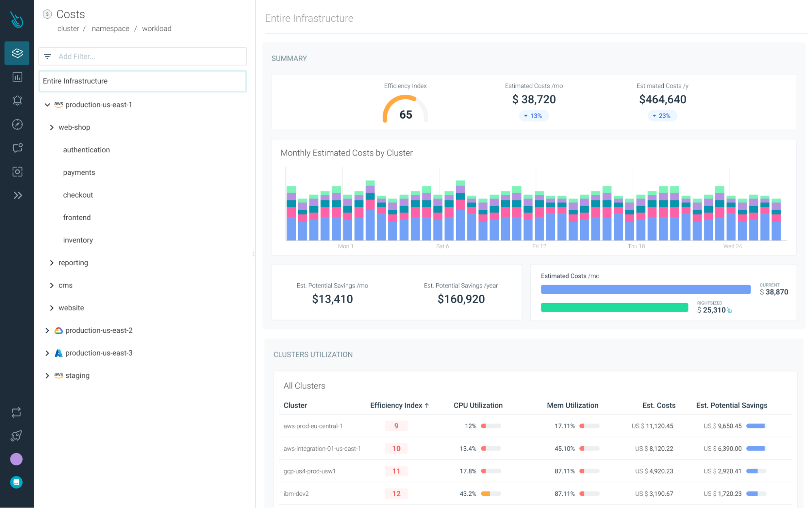Open the chat feedback icon in sidebar

pos(17,148)
